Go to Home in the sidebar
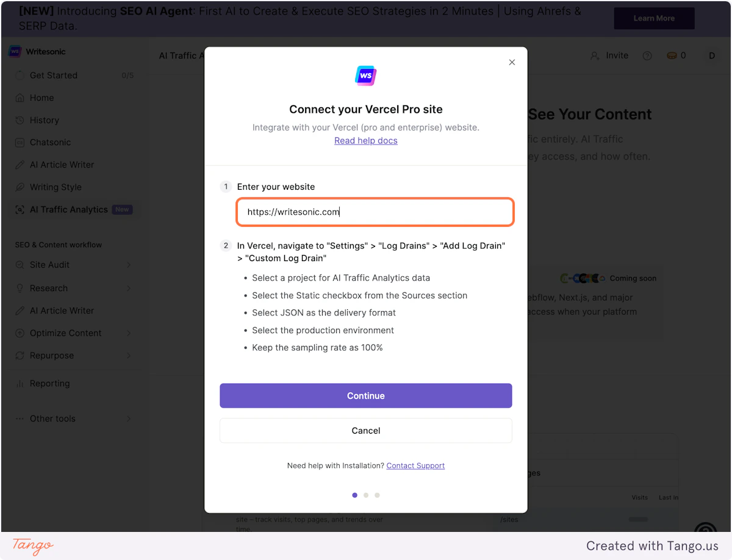The height and width of the screenshot is (560, 732). pyautogui.click(x=41, y=98)
